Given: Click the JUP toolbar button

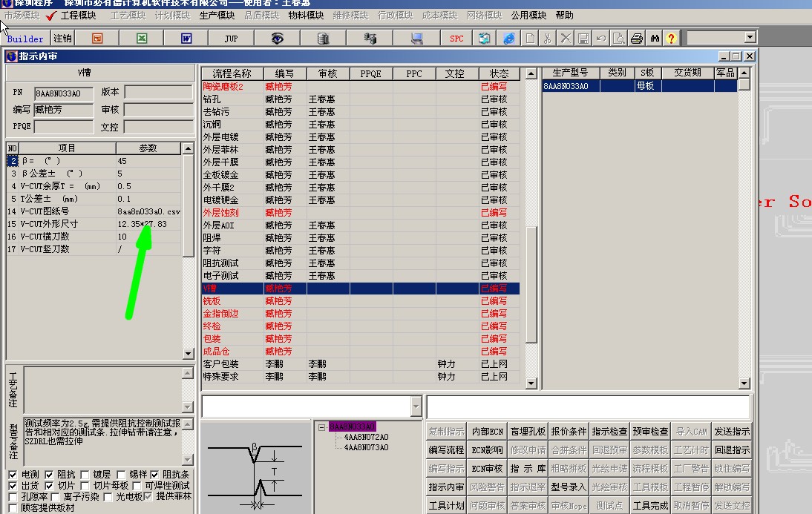Looking at the screenshot, I should [x=231, y=39].
